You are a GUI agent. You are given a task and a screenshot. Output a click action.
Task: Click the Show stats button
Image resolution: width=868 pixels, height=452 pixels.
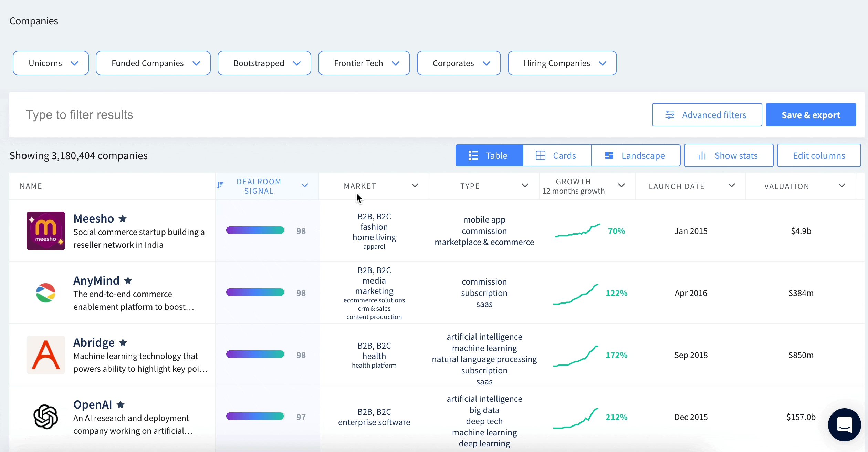coord(729,155)
